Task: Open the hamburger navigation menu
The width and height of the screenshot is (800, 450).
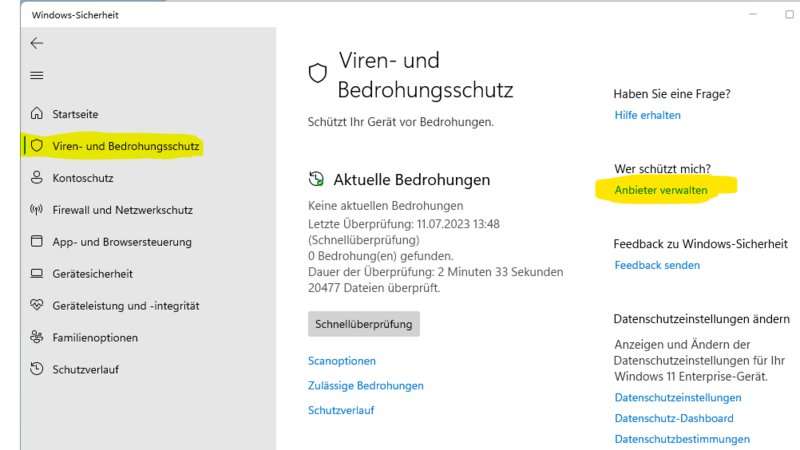Action: pos(37,75)
